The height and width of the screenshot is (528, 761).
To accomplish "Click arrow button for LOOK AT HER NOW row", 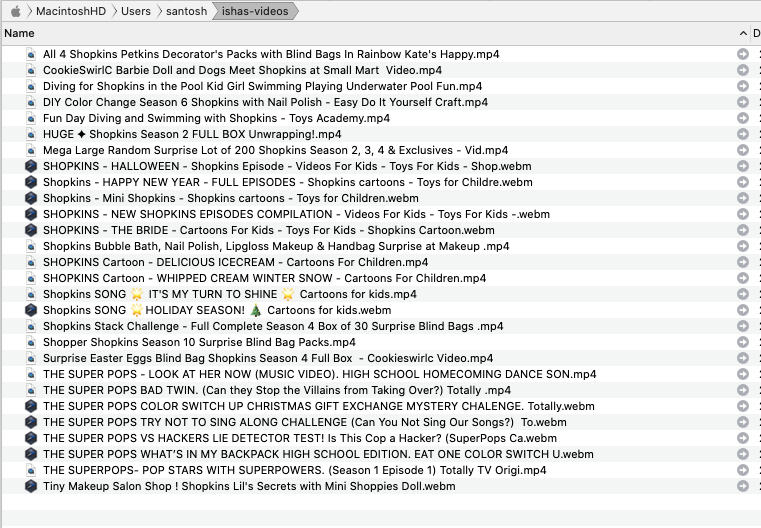I will pyautogui.click(x=743, y=375).
